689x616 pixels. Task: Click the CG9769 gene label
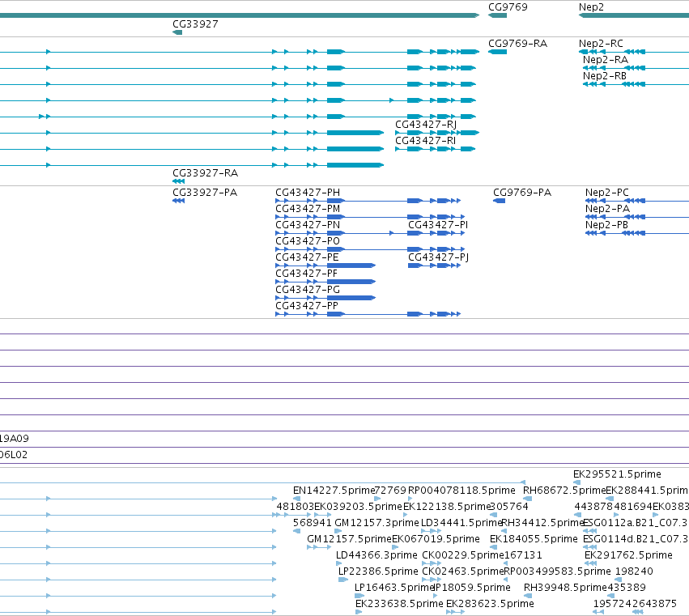pos(508,7)
